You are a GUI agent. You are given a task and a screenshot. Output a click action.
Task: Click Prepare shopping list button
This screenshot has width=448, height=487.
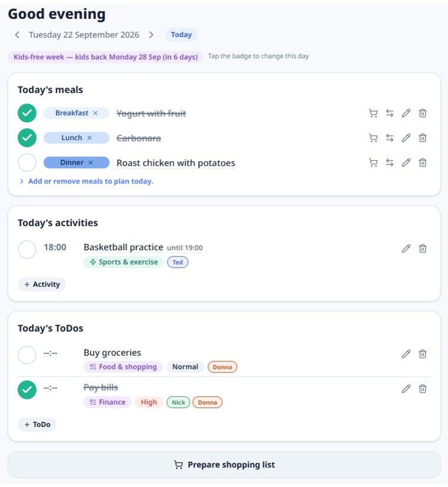pos(224,465)
